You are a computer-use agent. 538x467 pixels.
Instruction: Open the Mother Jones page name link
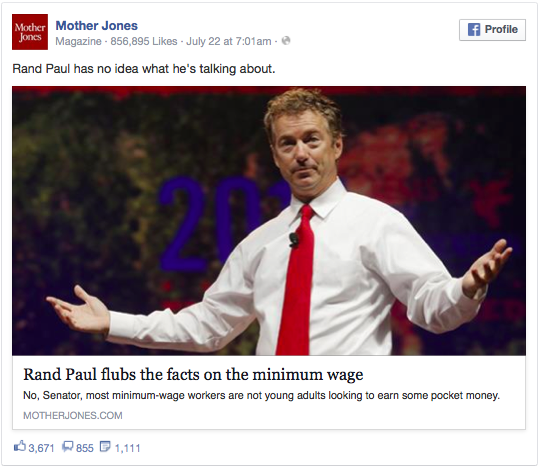(96, 26)
